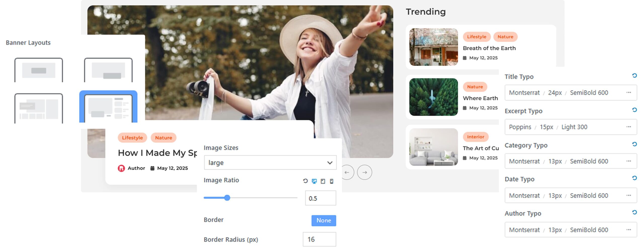Screen dimensions: 644x249
Task: Reset the Author Typo setting
Action: coord(634,213)
